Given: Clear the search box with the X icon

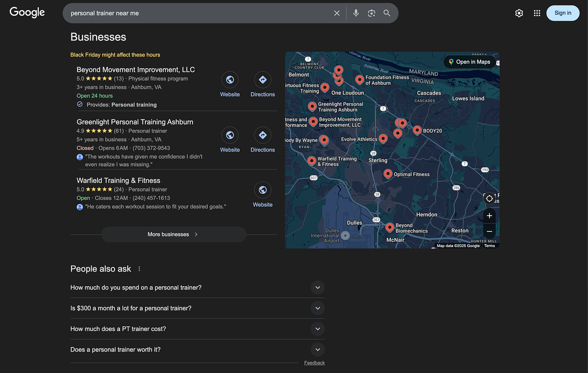Looking at the screenshot, I should [x=337, y=13].
